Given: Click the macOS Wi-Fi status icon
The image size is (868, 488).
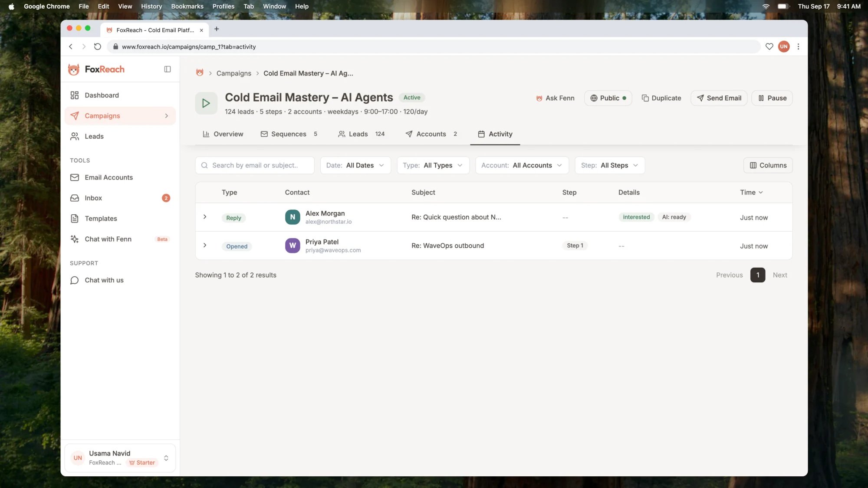Looking at the screenshot, I should pyautogui.click(x=766, y=6).
